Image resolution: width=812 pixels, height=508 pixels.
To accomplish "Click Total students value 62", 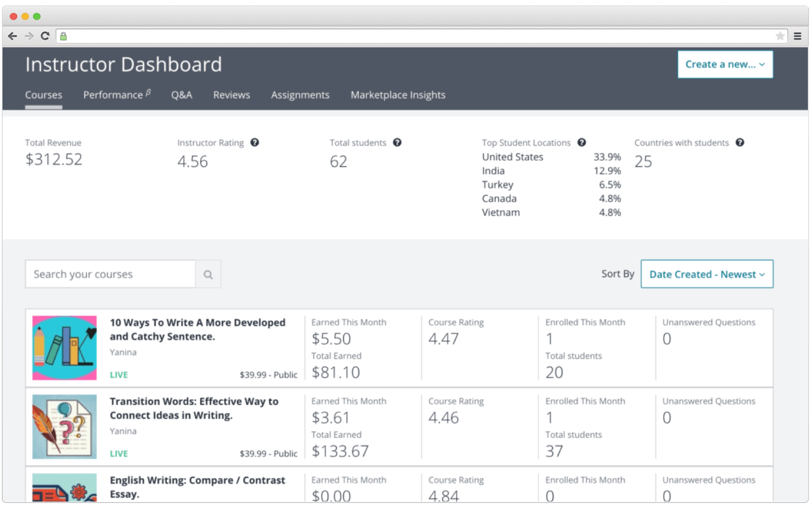I will [339, 162].
